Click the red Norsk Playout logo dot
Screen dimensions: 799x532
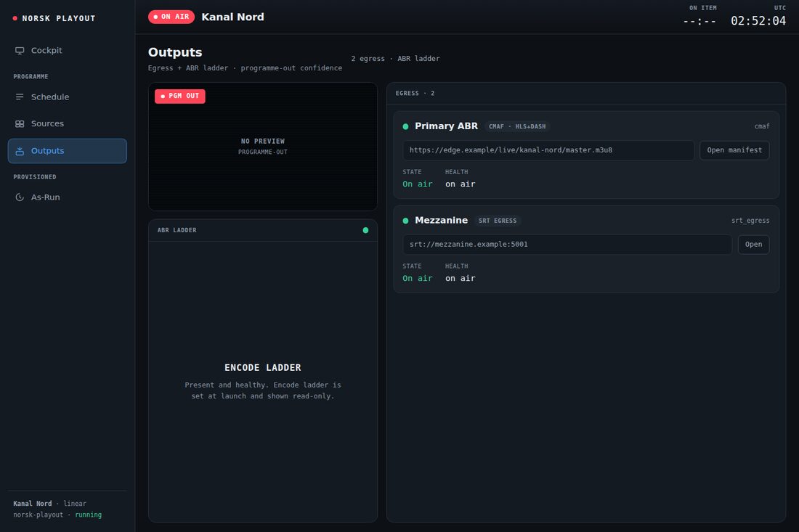15,18
